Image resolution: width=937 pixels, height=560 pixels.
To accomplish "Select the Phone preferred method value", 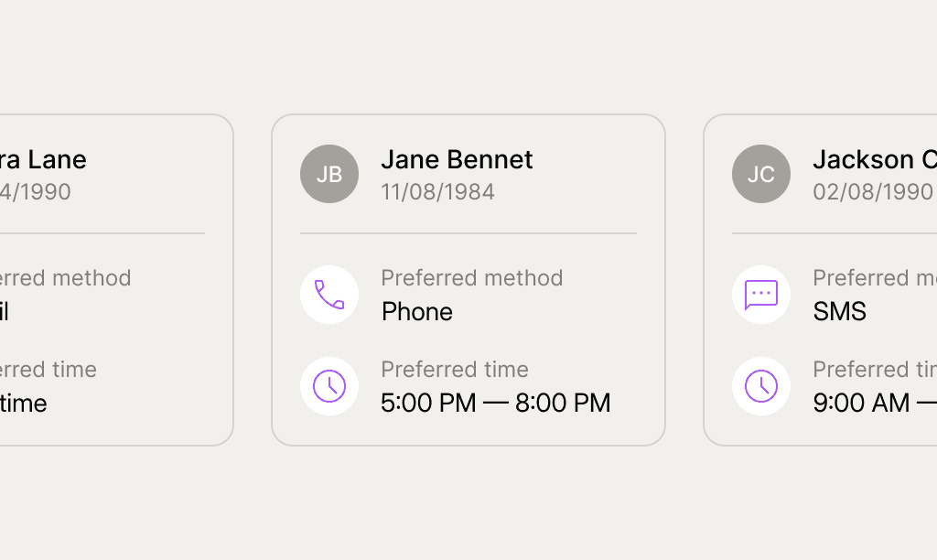I will click(417, 312).
